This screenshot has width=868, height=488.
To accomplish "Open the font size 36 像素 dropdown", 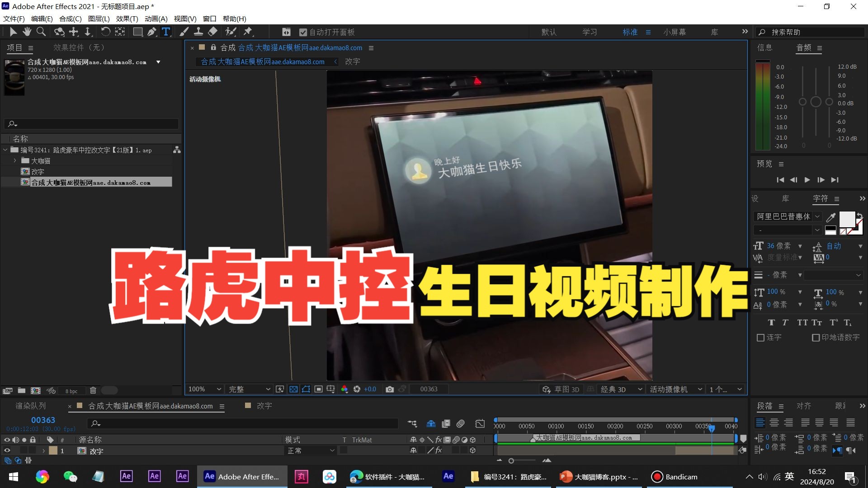I will (x=800, y=246).
